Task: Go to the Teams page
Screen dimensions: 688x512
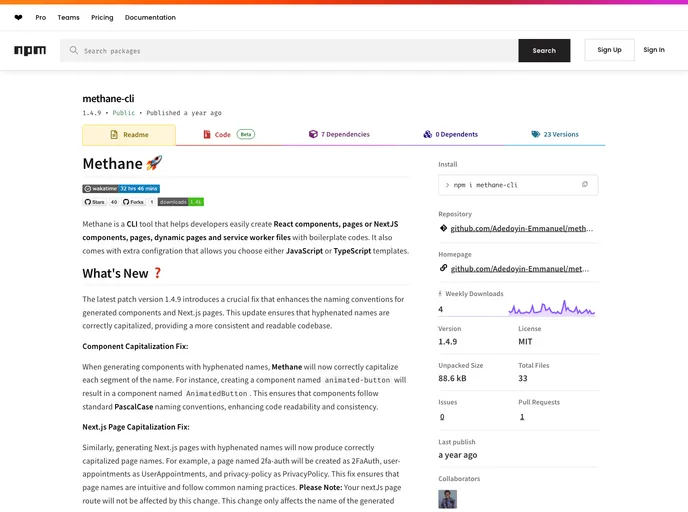Action: point(68,18)
